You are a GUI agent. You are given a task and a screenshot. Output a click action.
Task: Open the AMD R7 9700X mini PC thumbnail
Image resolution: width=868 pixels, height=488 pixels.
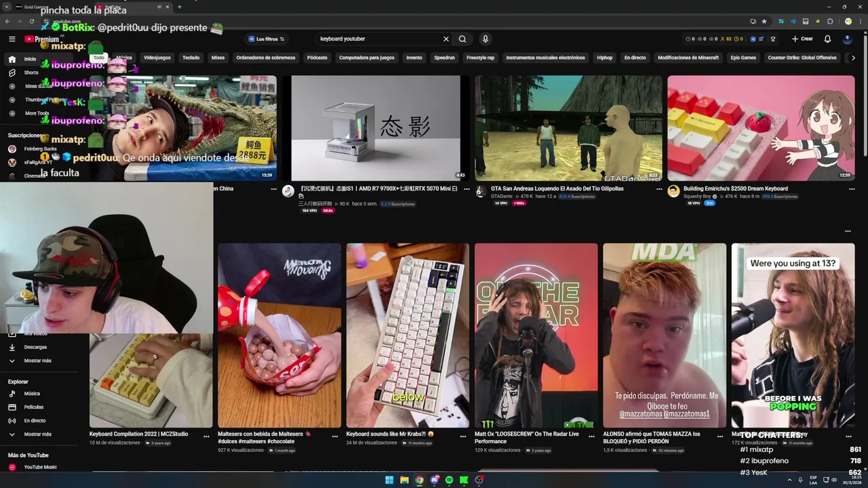(376, 128)
